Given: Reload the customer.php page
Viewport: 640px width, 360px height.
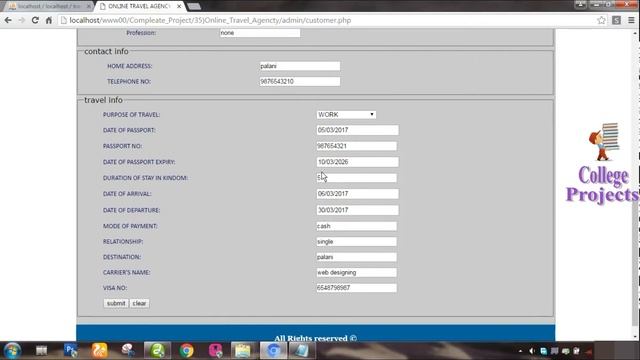Looking at the screenshot, I should (x=35, y=20).
